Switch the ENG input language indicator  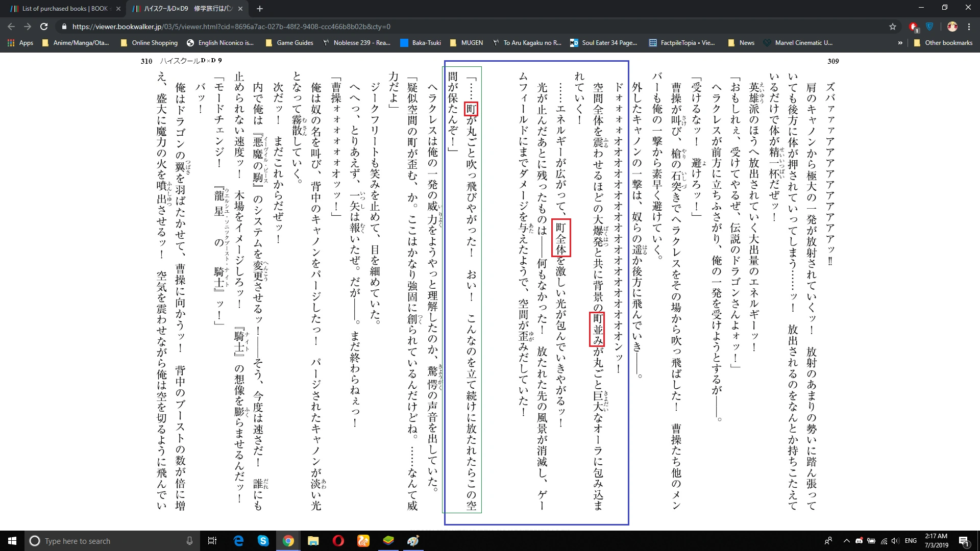[911, 541]
